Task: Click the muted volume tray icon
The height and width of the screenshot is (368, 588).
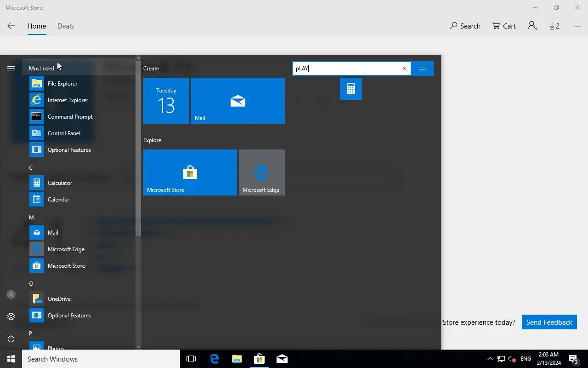Action: pyautogui.click(x=512, y=359)
